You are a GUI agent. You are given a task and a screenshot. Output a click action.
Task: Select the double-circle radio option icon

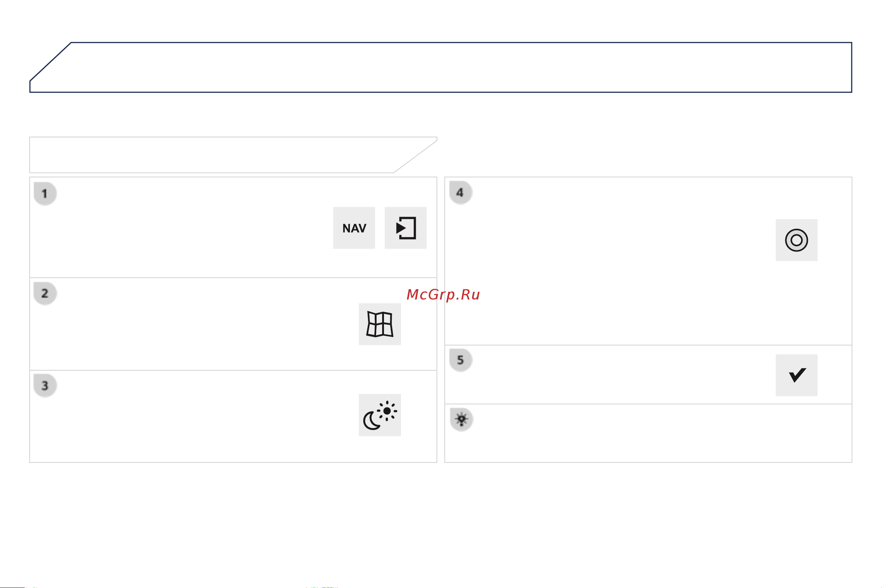tap(796, 240)
